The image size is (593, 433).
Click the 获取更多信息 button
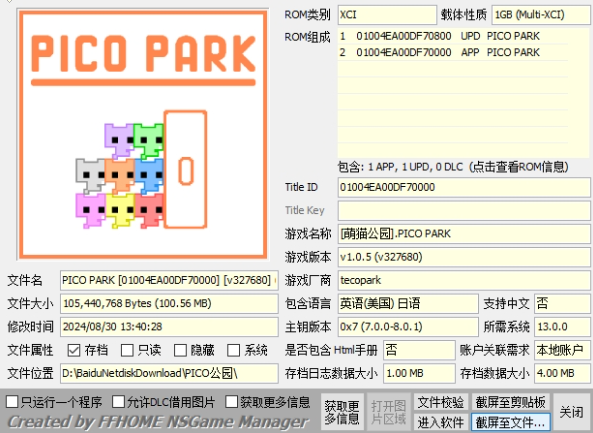(x=342, y=412)
